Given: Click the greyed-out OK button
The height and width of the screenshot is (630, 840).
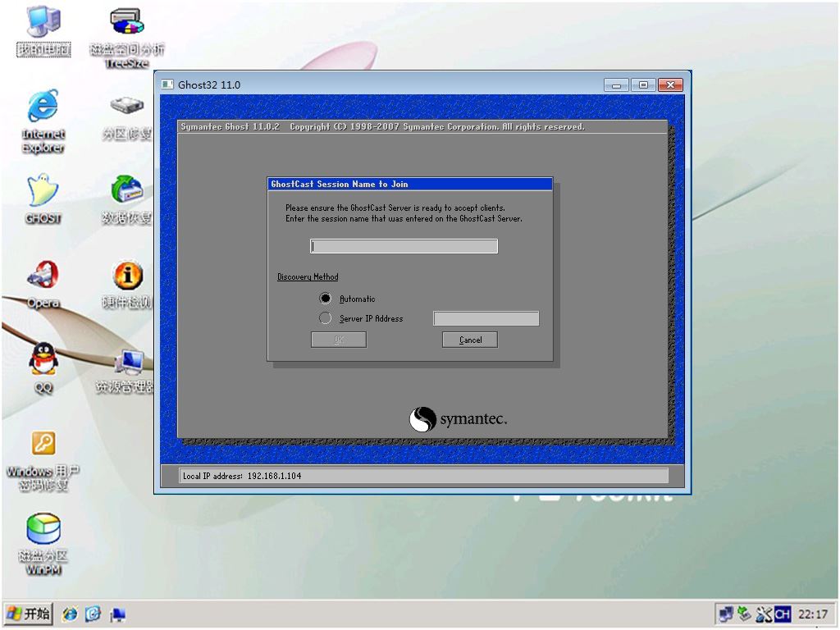Looking at the screenshot, I should (339, 340).
